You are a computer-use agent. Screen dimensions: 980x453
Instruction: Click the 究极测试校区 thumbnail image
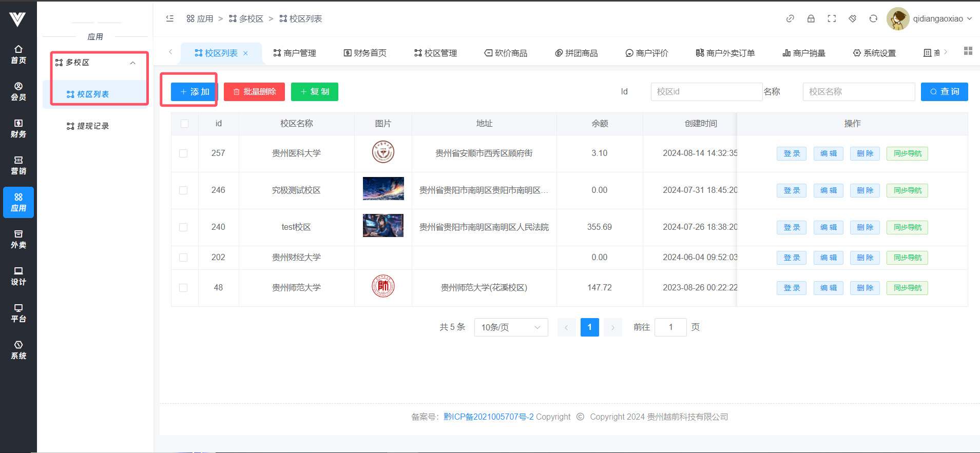click(383, 189)
